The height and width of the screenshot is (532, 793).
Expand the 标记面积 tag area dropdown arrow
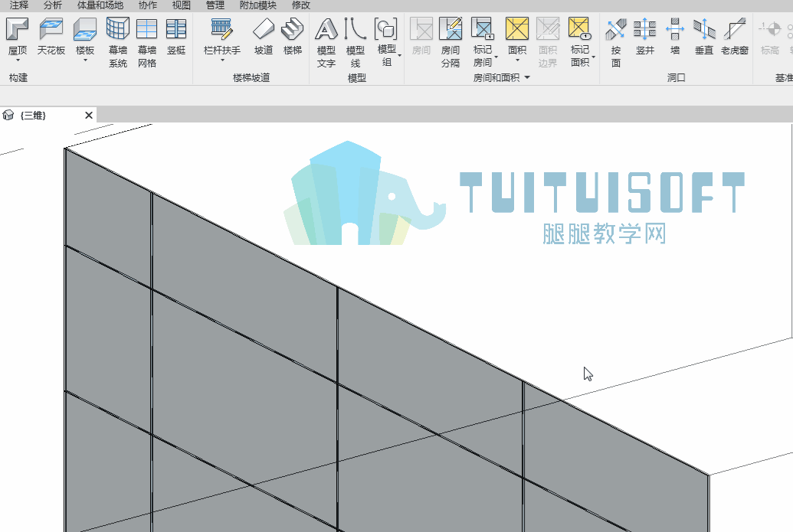(x=593, y=57)
